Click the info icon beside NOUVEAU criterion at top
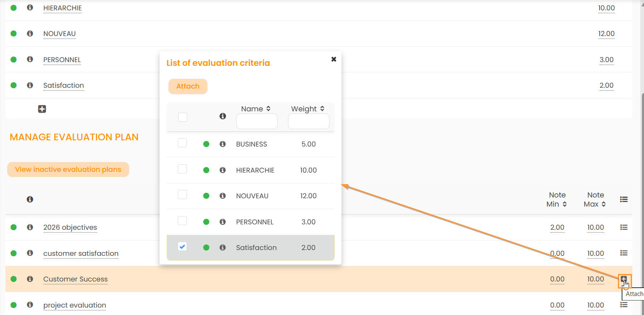 (x=30, y=34)
